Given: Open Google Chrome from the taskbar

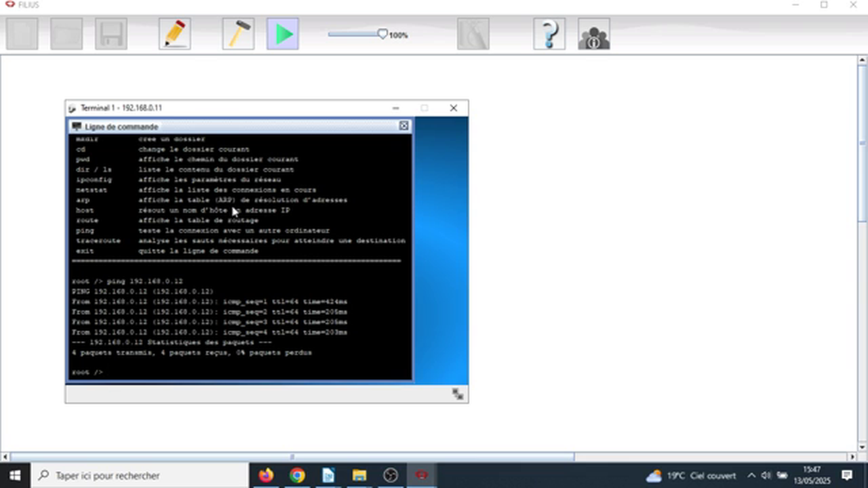Looking at the screenshot, I should (x=297, y=476).
